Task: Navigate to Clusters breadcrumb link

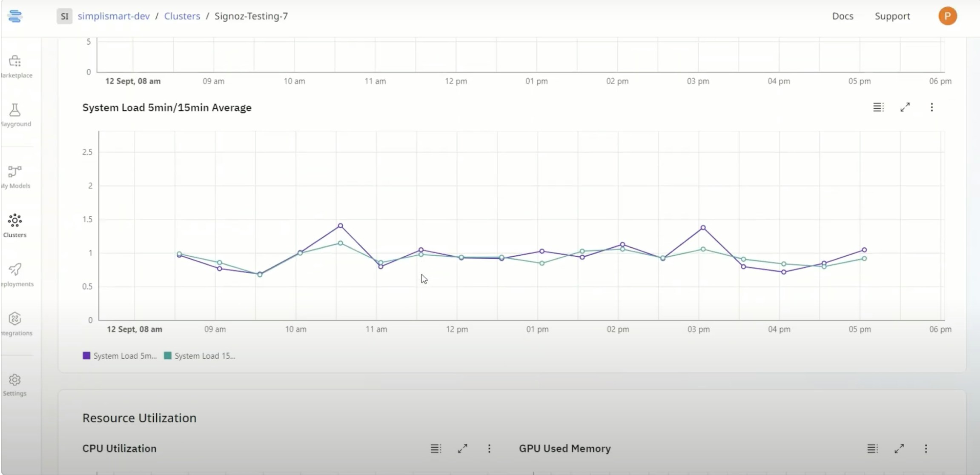Action: coord(182,16)
